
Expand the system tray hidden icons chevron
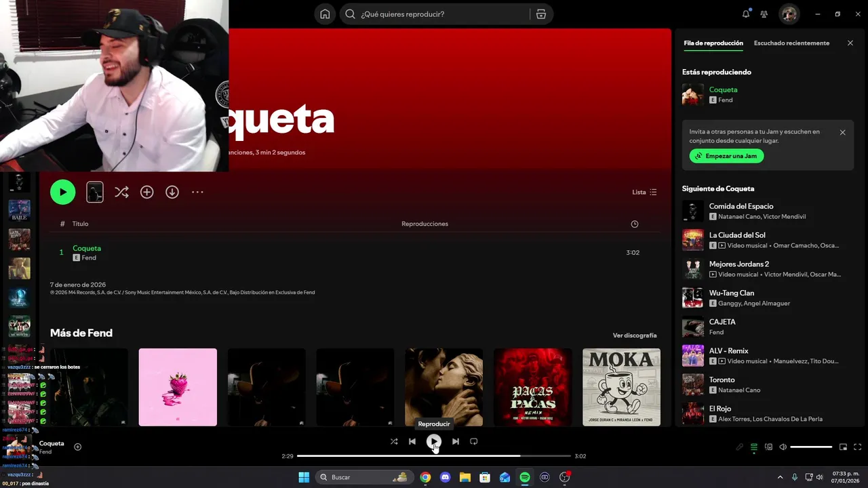click(x=780, y=477)
